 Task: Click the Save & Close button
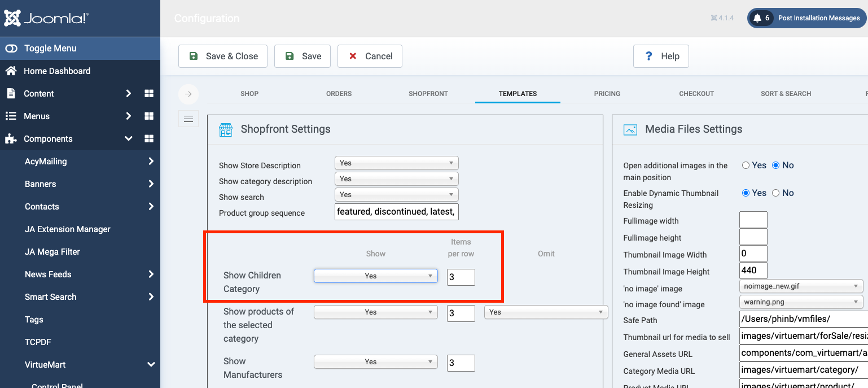pos(223,56)
